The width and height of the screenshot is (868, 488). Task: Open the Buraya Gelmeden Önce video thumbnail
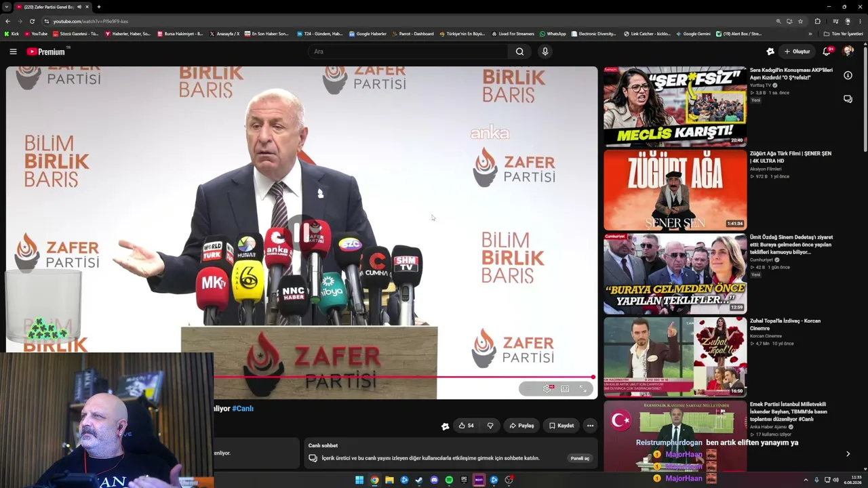675,274
